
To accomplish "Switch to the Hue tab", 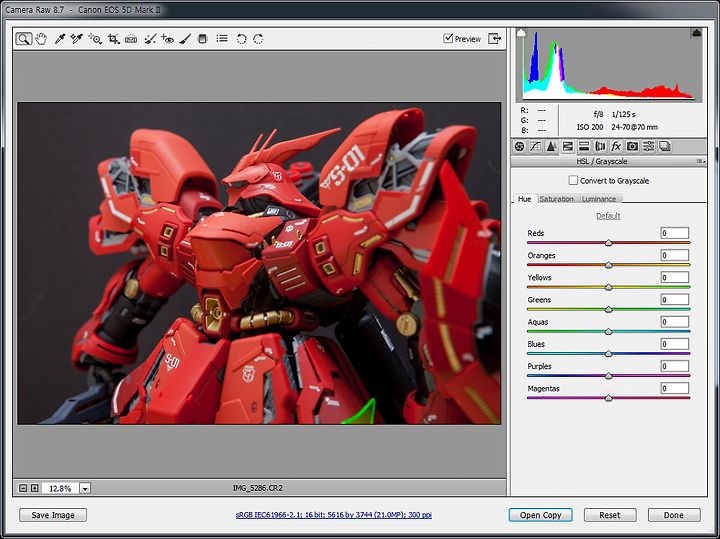I will (x=524, y=199).
